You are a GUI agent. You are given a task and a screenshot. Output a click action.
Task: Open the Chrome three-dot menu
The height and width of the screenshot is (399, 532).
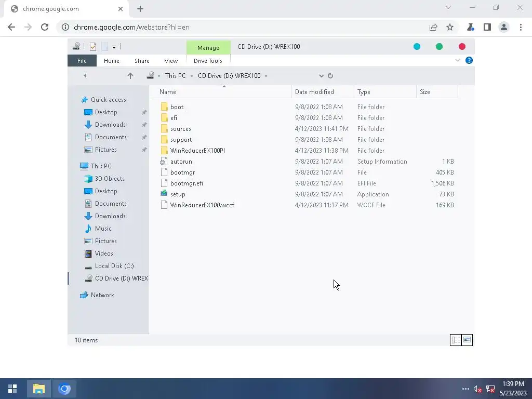[521, 27]
